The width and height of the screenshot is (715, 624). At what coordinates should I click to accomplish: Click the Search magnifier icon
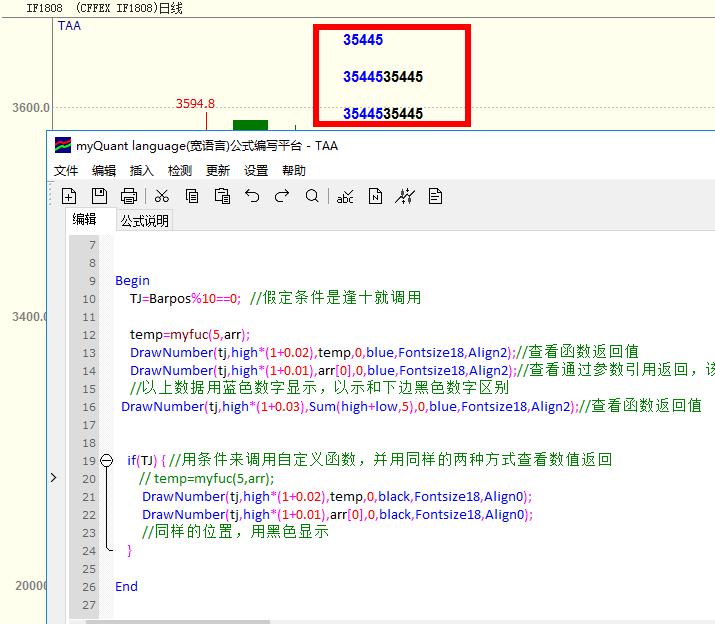(x=312, y=196)
